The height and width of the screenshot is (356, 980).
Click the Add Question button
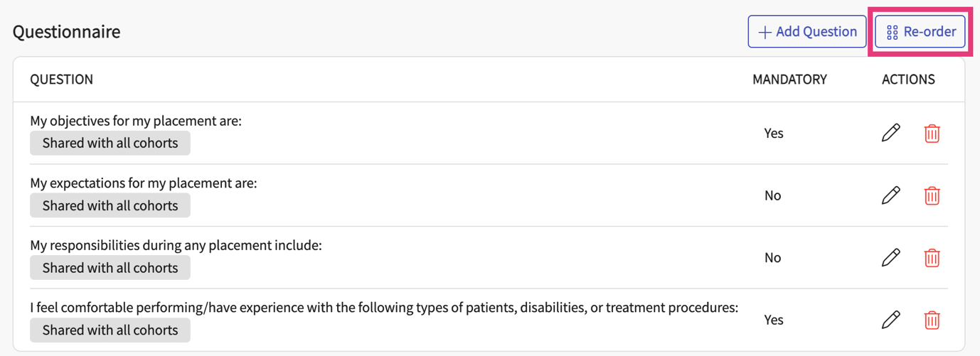[806, 32]
